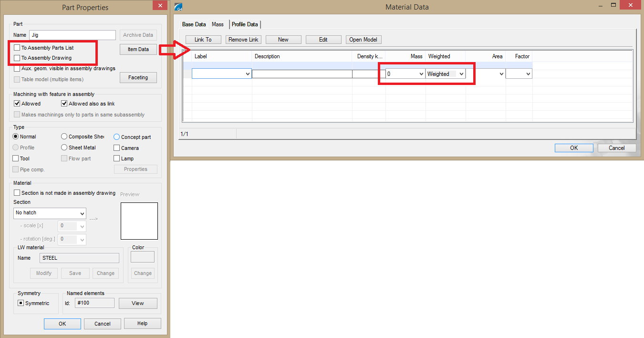Click the Description cell in the material row
Image resolution: width=644 pixels, height=338 pixels.
(x=301, y=74)
